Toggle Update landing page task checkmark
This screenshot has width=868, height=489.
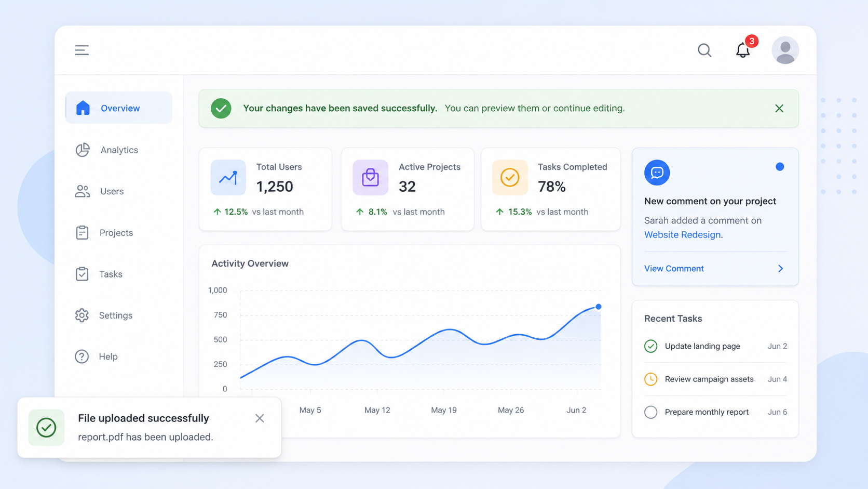click(650, 346)
